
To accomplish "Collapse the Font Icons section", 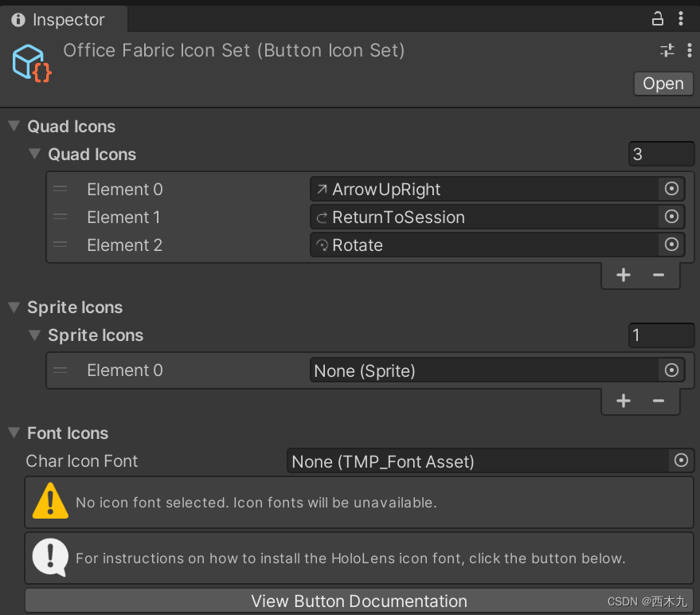I will 14,433.
